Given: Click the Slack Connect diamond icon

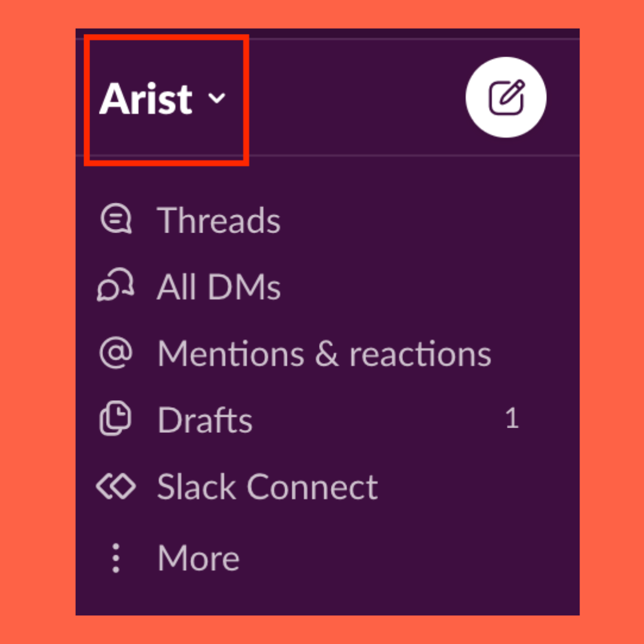Looking at the screenshot, I should 116,487.
